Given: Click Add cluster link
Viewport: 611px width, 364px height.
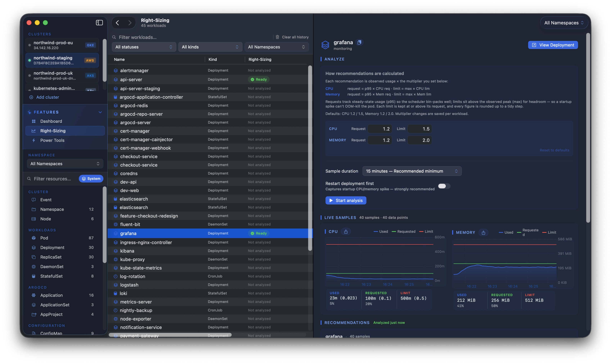Looking at the screenshot, I should pos(47,97).
